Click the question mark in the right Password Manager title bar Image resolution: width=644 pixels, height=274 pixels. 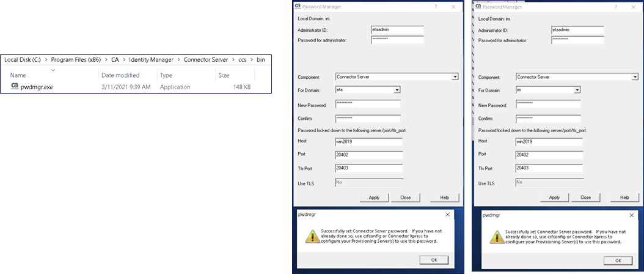(616, 6)
